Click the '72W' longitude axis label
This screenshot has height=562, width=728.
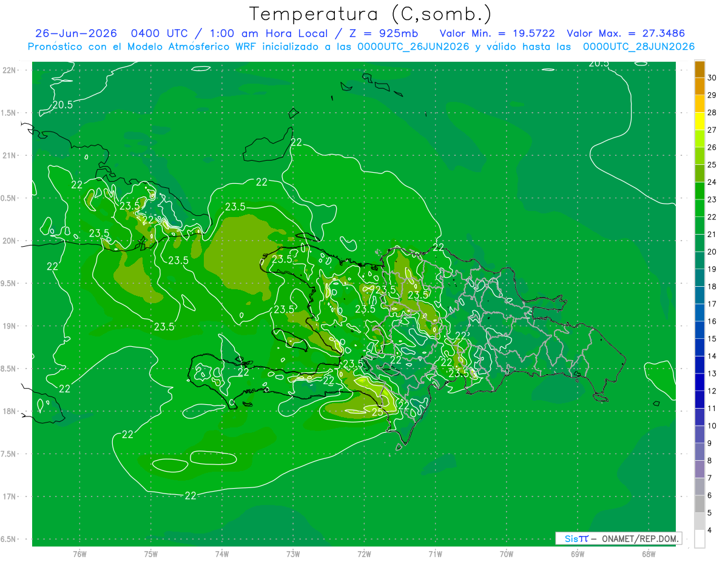click(364, 554)
